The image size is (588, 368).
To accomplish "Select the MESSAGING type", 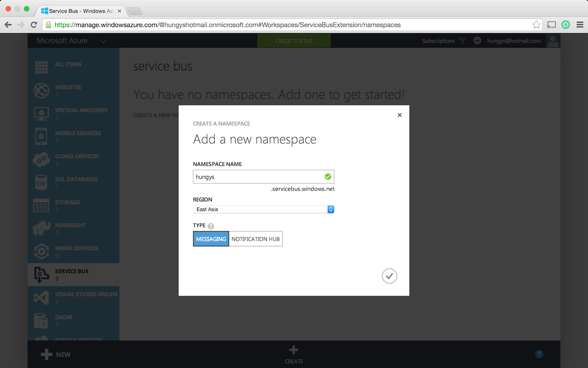I will click(x=211, y=239).
